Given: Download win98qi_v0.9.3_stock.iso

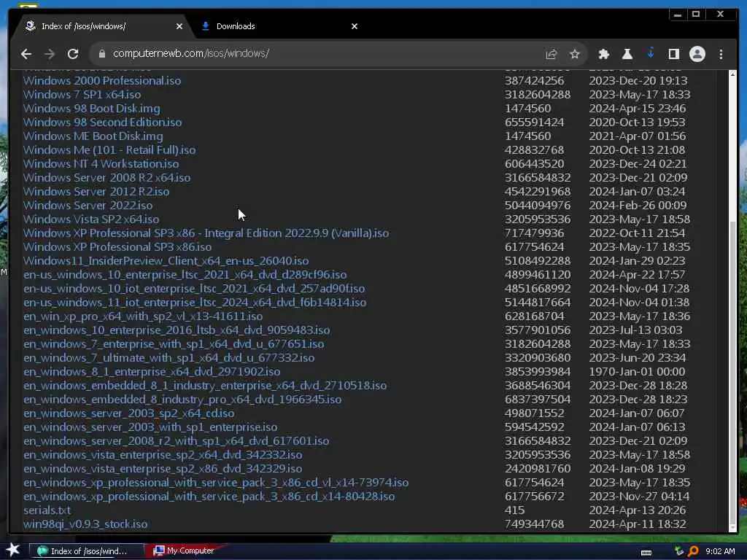Looking at the screenshot, I should coord(86,524).
